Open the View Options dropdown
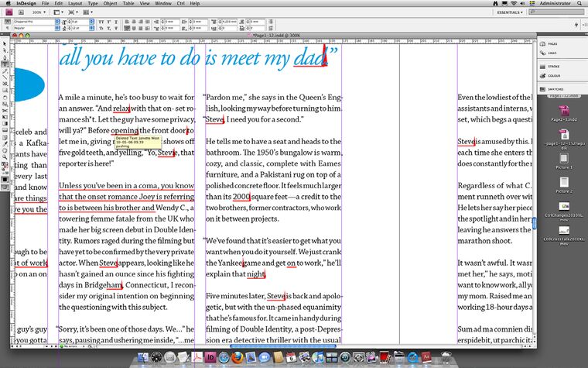Screen dimensions: 588x368 tap(59, 12)
